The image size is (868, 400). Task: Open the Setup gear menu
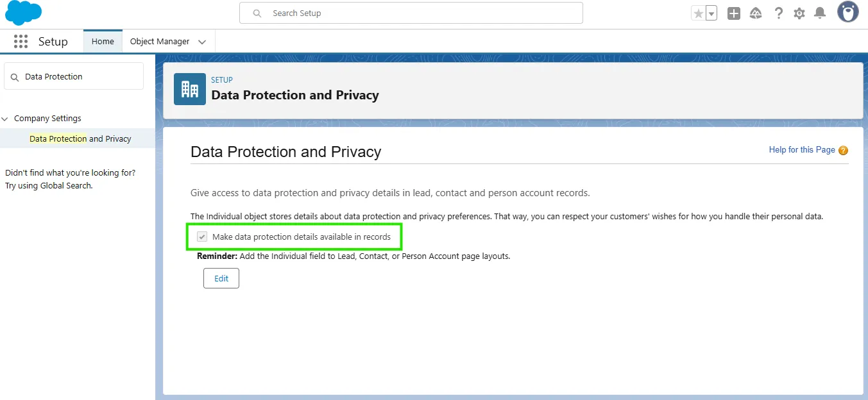[x=799, y=13]
